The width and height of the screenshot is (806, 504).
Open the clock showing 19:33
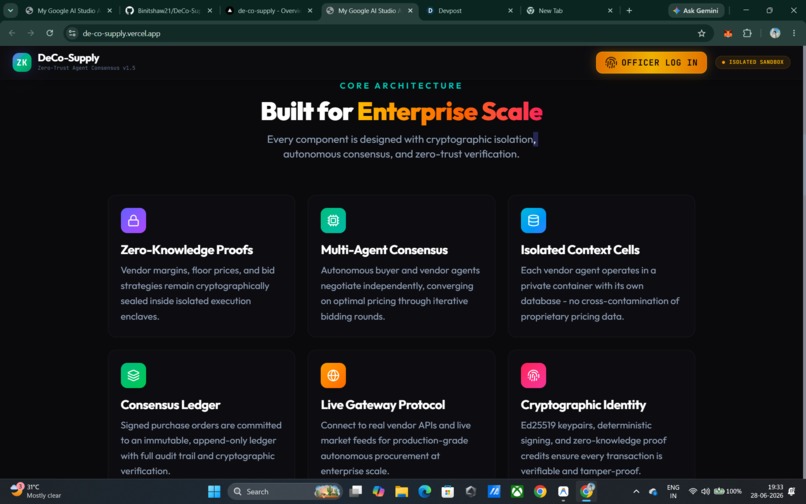point(766,492)
